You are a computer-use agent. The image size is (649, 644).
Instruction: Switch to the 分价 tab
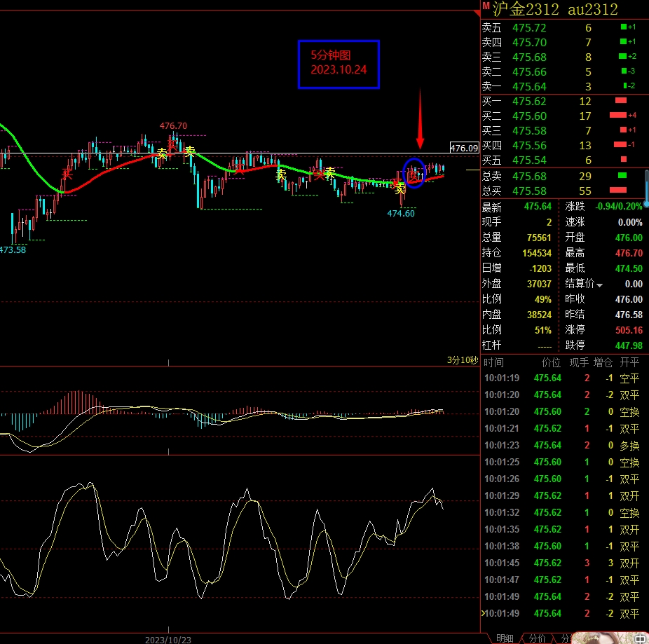(x=537, y=638)
